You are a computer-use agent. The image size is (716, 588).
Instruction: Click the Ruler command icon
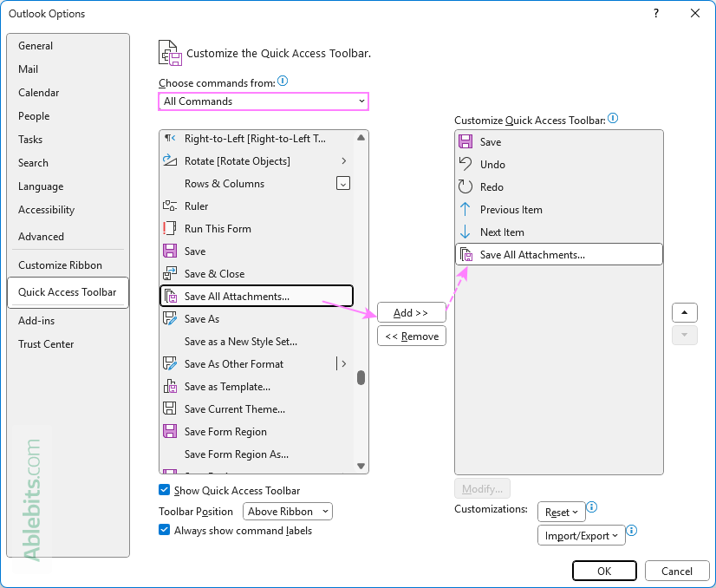coord(170,206)
